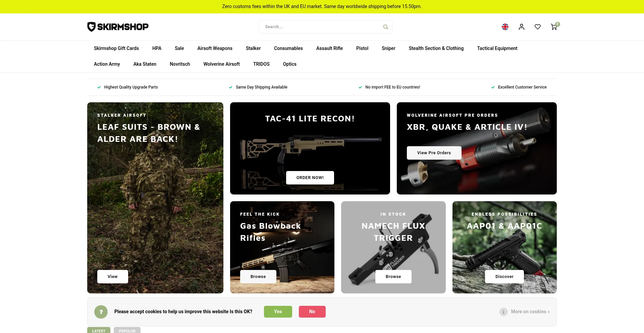The width and height of the screenshot is (644, 333).
Task: Focus the search input field
Action: (x=322, y=27)
